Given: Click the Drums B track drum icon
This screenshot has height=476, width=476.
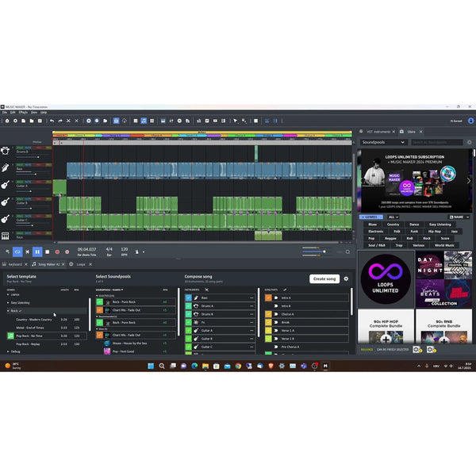Looking at the screenshot, I should 6,151.
